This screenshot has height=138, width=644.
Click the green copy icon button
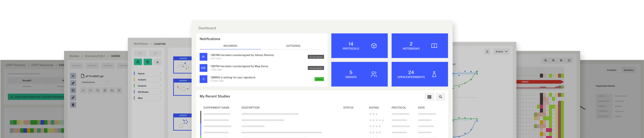coord(148,62)
